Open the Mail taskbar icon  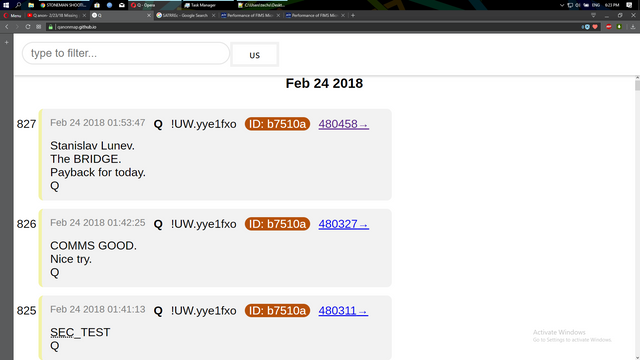pos(122,5)
